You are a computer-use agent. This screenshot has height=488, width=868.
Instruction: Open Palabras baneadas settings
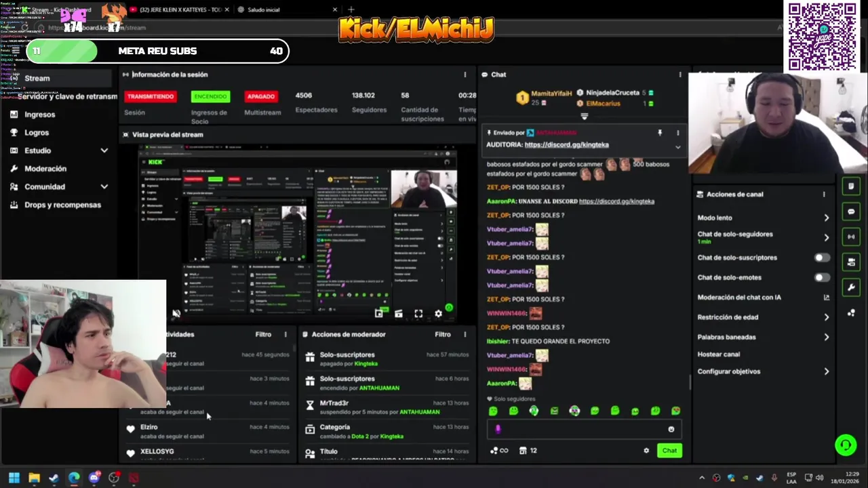(x=763, y=337)
